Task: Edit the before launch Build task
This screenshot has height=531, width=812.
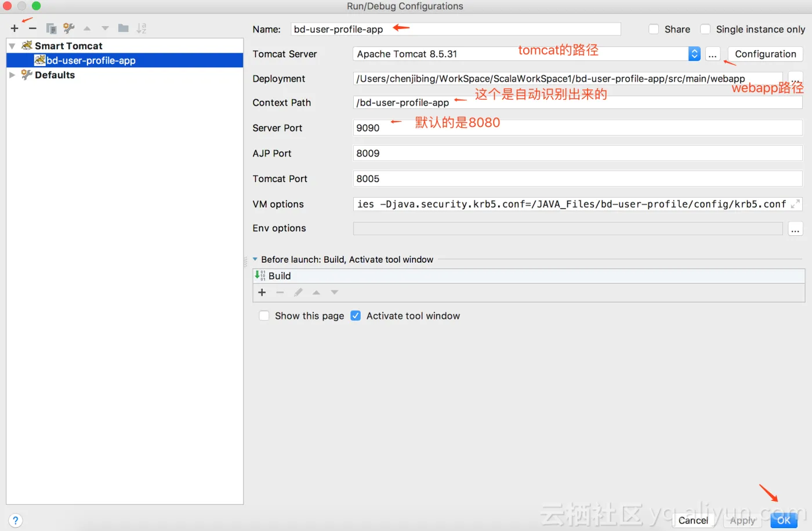Action: tap(298, 293)
